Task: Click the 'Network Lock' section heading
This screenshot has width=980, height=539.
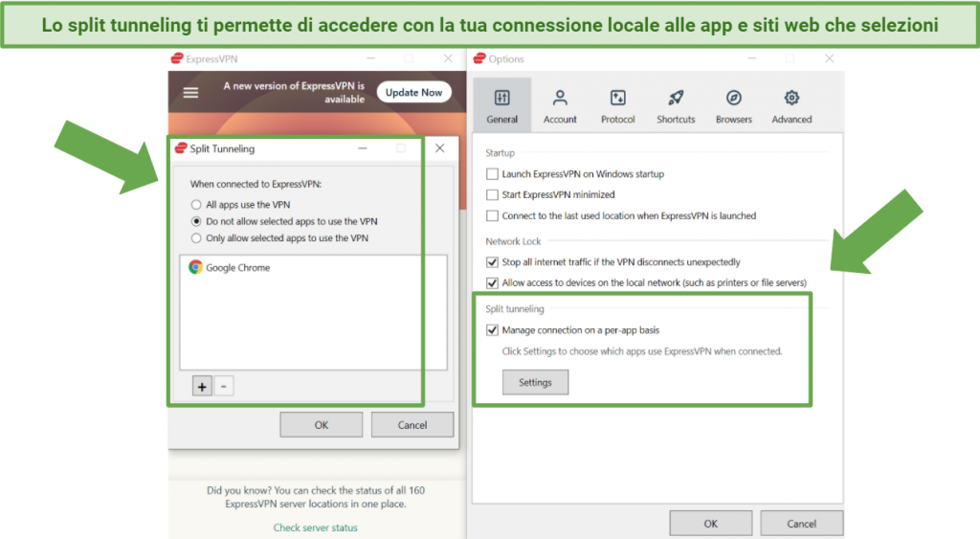Action: point(513,241)
